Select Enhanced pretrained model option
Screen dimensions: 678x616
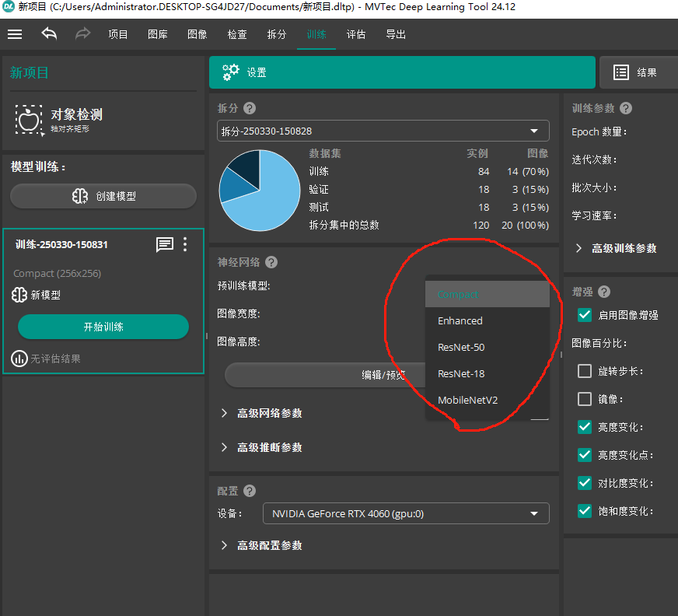pyautogui.click(x=488, y=321)
